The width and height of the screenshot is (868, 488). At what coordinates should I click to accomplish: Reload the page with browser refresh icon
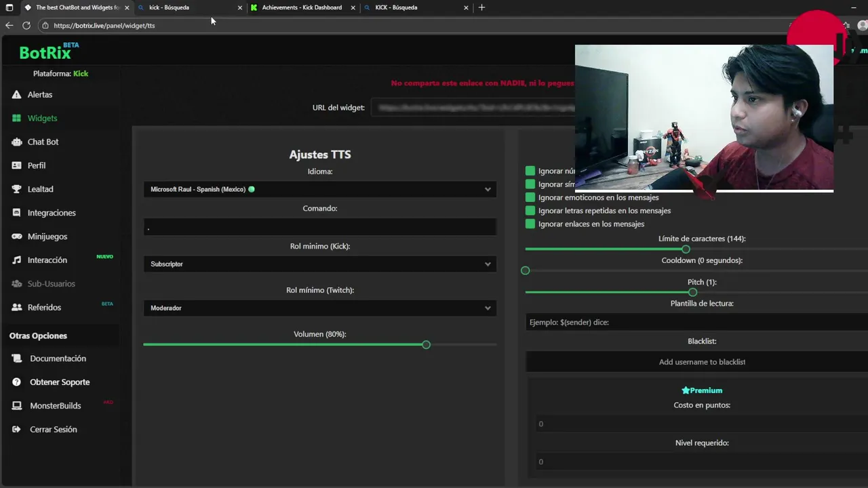pos(26,25)
